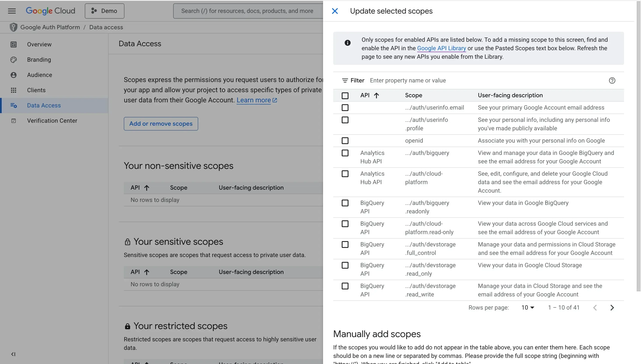Click the Scope header in non-sensitive scopes table
The image size is (641, 364).
tap(178, 188)
